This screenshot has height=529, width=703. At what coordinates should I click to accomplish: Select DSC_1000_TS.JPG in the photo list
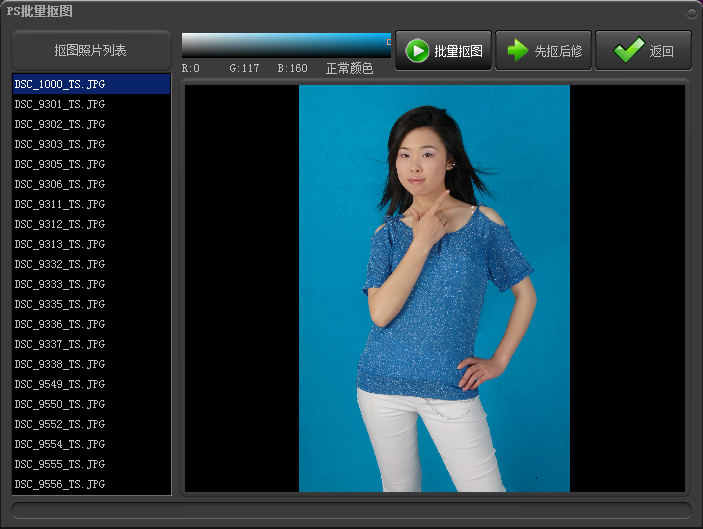[x=60, y=84]
